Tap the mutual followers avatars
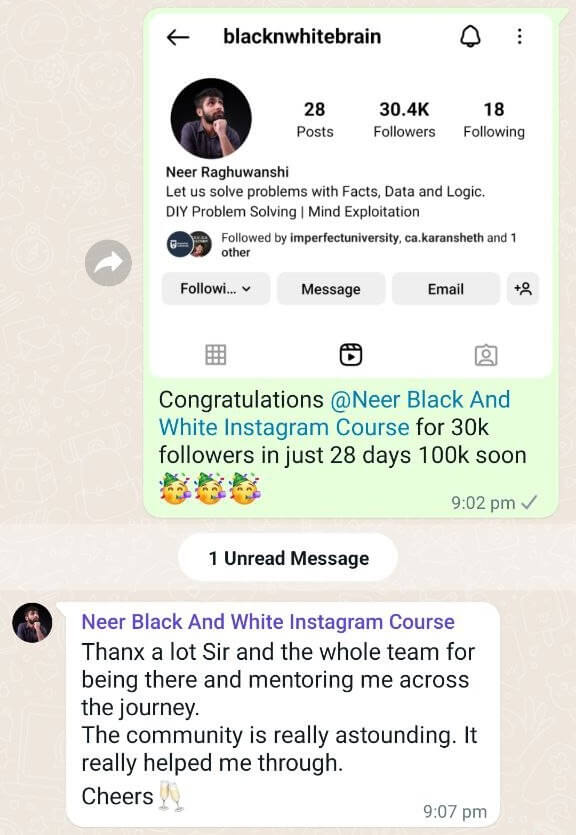This screenshot has width=576, height=835. [x=190, y=244]
